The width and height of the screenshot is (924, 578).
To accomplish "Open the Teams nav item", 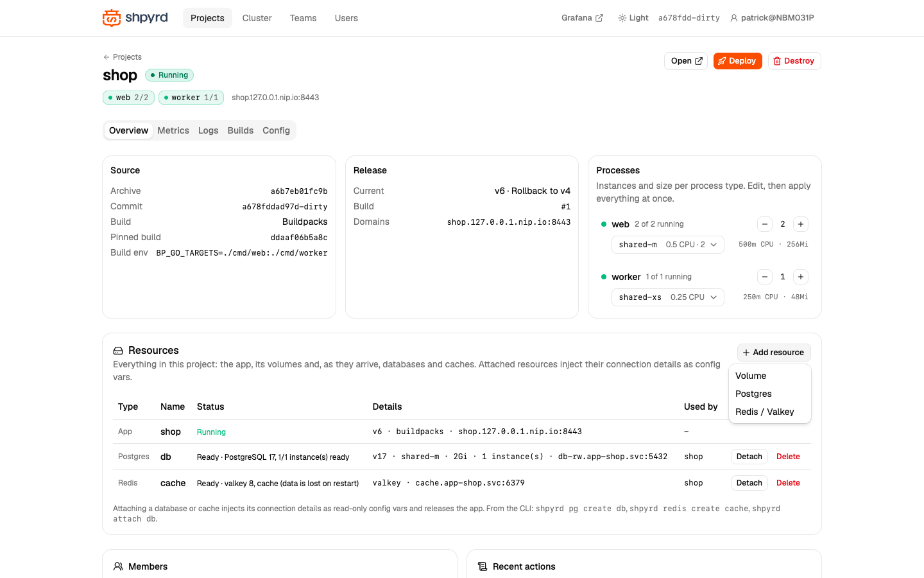I will click(303, 18).
